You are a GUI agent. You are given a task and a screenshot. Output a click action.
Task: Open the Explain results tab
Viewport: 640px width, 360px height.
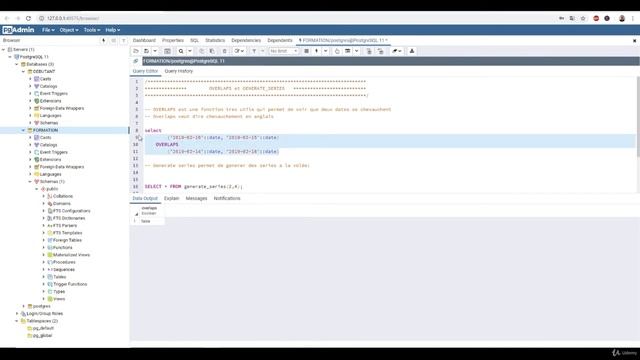pyautogui.click(x=171, y=198)
